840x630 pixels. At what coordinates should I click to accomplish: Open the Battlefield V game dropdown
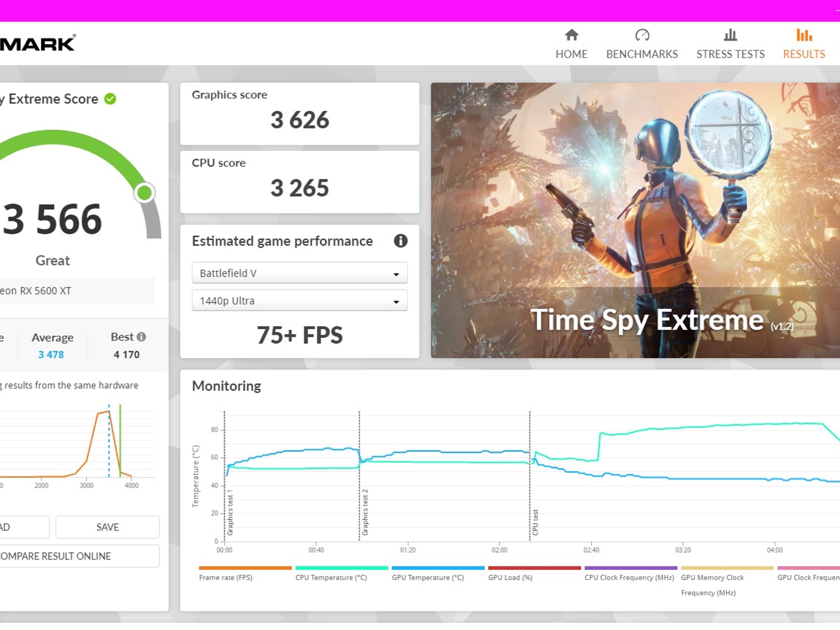(x=299, y=273)
